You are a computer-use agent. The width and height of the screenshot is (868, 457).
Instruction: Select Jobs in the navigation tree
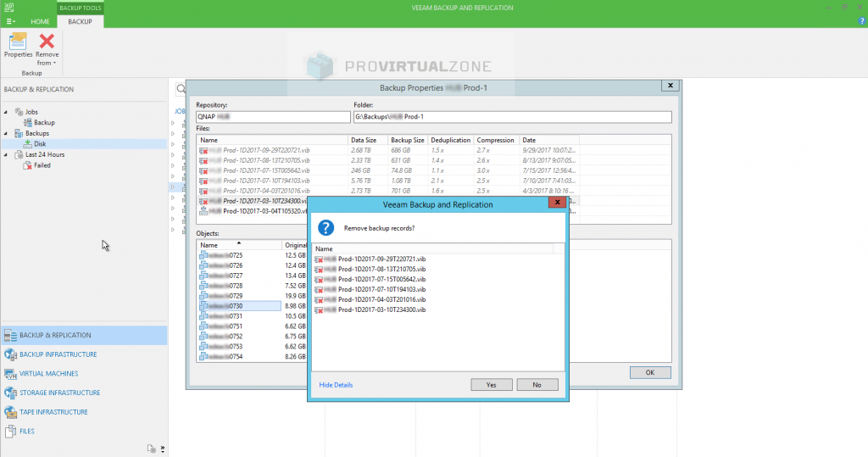click(31, 112)
